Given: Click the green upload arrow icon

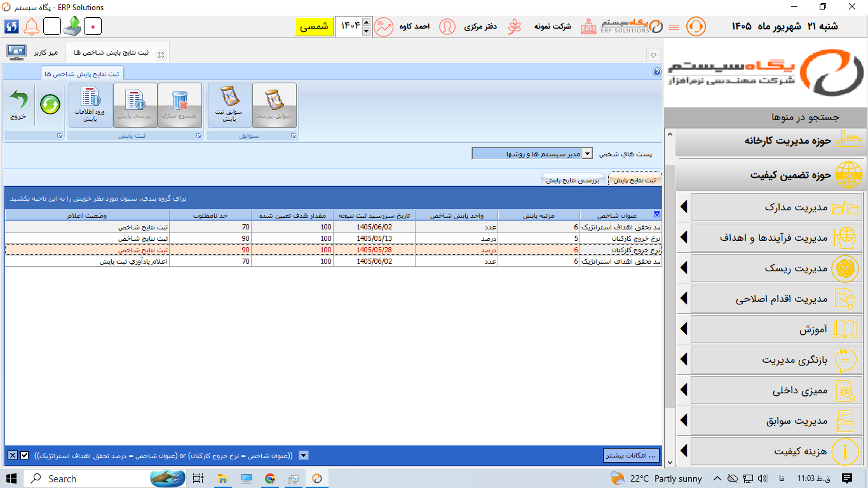Looking at the screenshot, I should click(x=72, y=26).
